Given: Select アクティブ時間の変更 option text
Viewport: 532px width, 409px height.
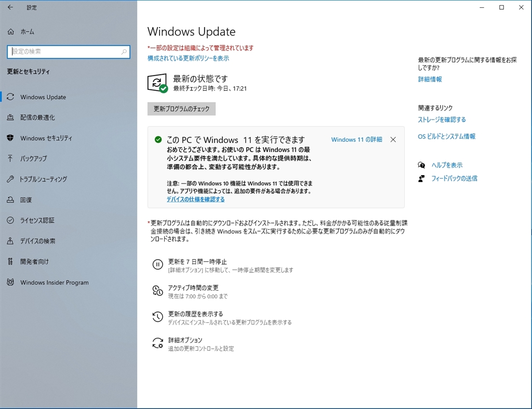Looking at the screenshot, I should (193, 287).
